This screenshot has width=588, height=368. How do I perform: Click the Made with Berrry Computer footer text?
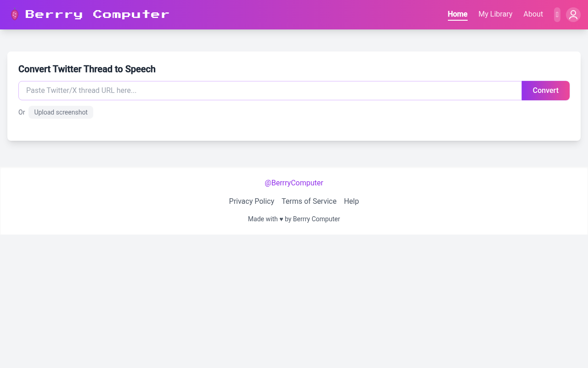[x=294, y=219]
